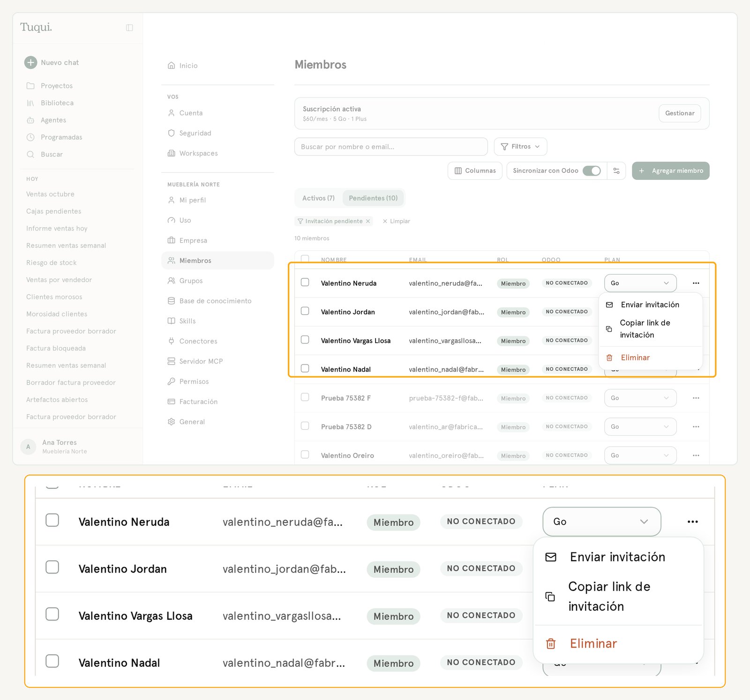Switch to the Activos (7) tab
Screen dimensions: 750x700
click(x=318, y=198)
